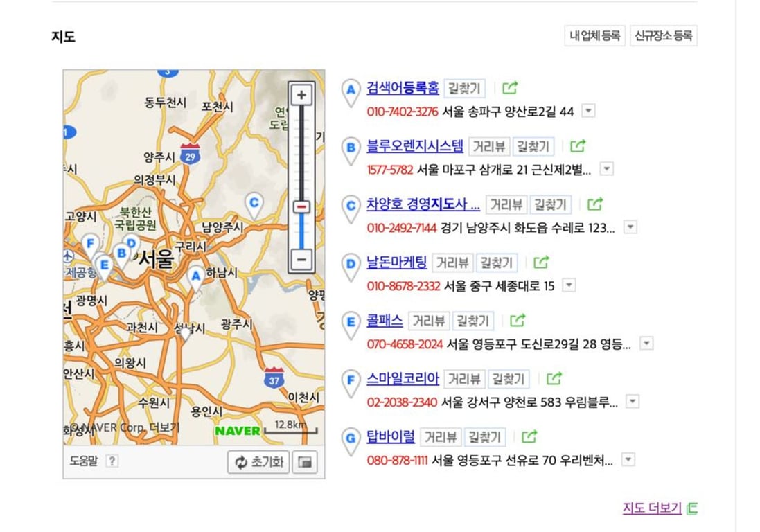The width and height of the screenshot is (760, 532).
Task: Click 길찾기 button for 스마일코리아
Action: coord(509,379)
